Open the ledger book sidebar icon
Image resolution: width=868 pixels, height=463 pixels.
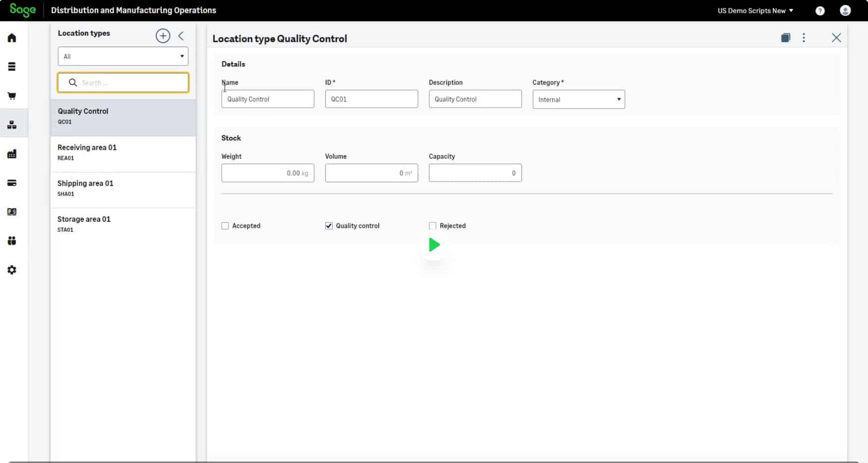[x=12, y=212]
